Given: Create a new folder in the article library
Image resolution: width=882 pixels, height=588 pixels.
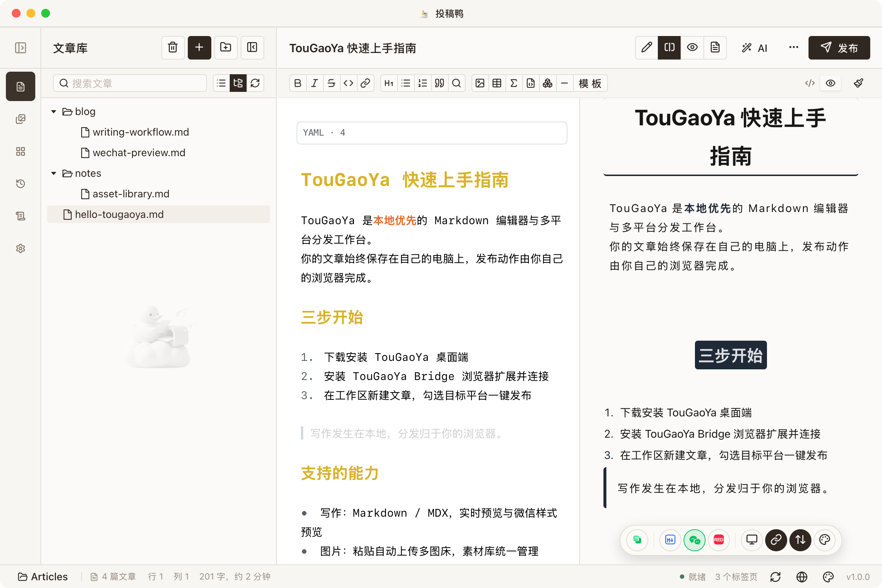Looking at the screenshot, I should (x=226, y=48).
